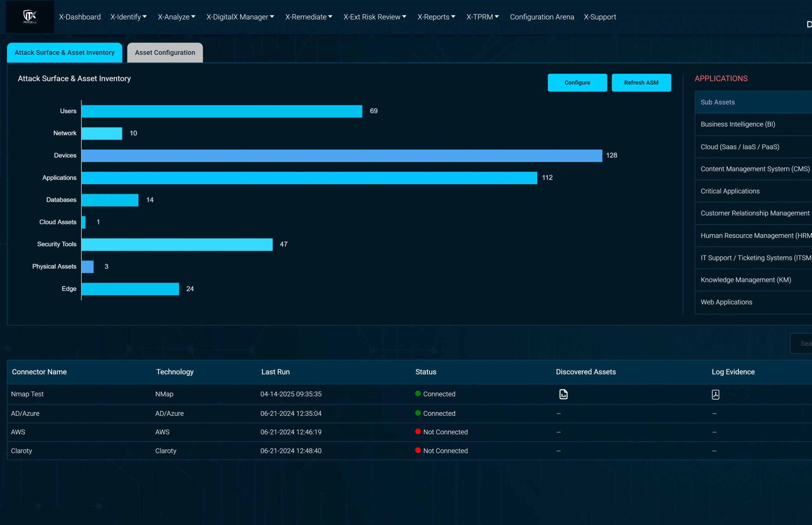Click the Technology column header
The height and width of the screenshot is (525, 812).
point(175,372)
